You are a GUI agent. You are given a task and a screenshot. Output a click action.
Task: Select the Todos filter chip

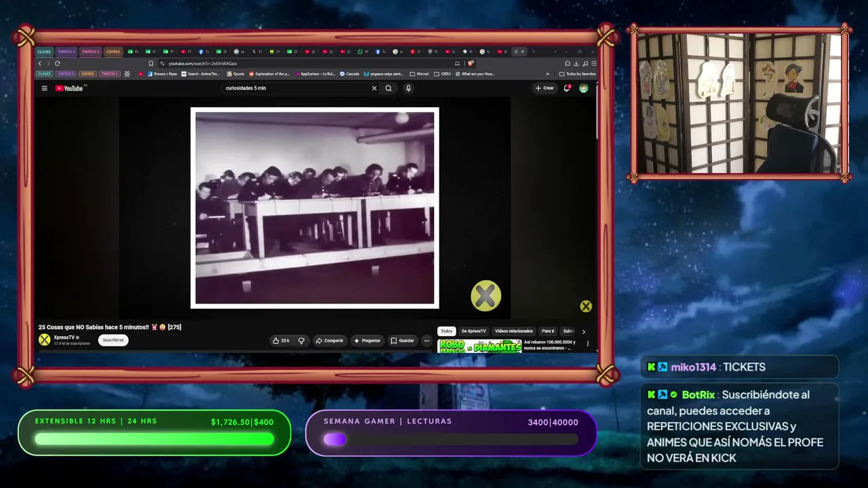[x=446, y=331]
